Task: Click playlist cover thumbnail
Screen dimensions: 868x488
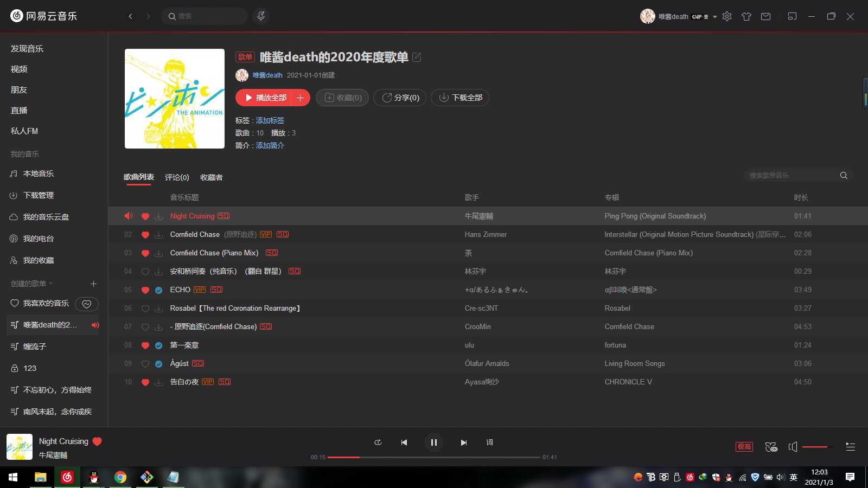Action: point(175,99)
